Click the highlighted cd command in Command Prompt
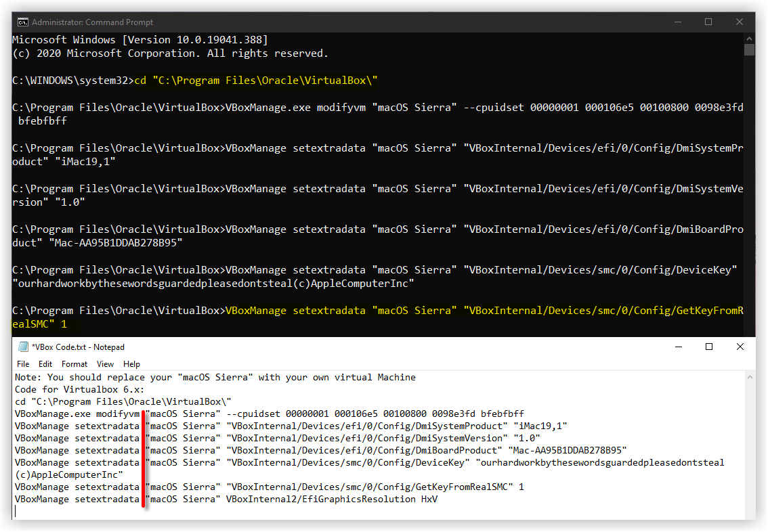This screenshot has height=532, width=768. (256, 81)
